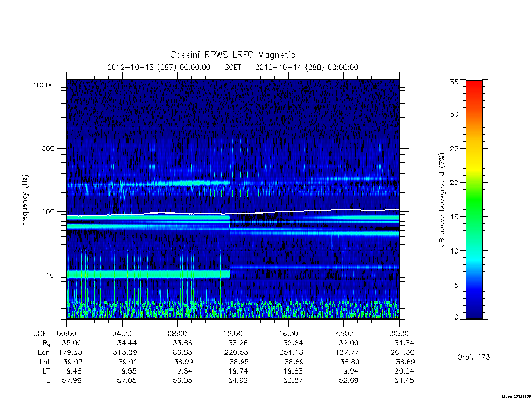
Task: Click the Rs value "31.34"
Action: pos(404,343)
